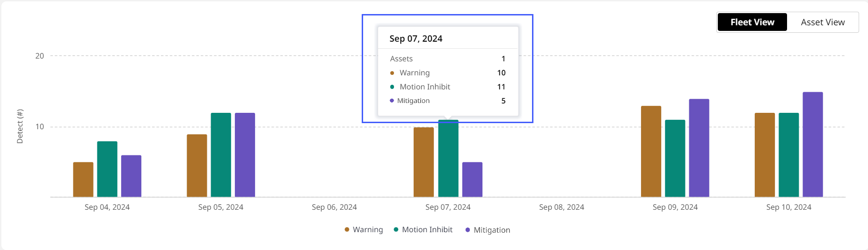
Task: Toggle the Warning series in the legend
Action: (364, 229)
